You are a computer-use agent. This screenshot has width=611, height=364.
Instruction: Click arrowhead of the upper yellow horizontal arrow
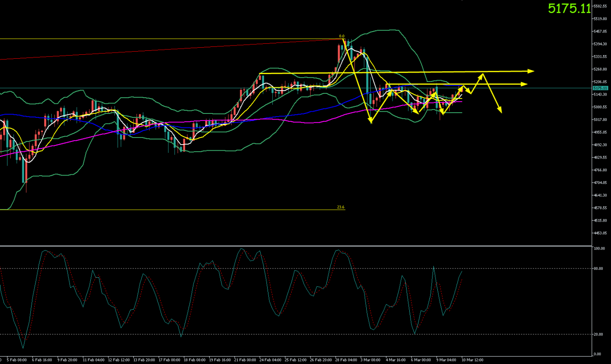click(x=531, y=71)
